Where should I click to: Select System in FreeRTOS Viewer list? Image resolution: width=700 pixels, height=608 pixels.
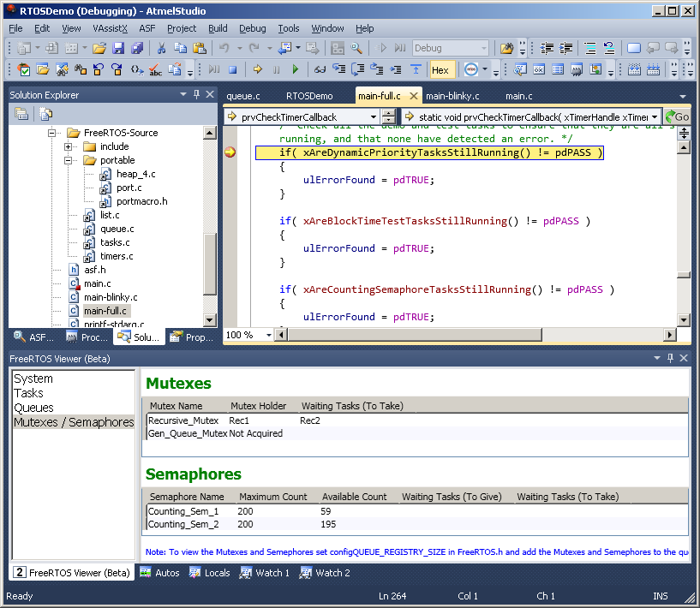tap(33, 379)
